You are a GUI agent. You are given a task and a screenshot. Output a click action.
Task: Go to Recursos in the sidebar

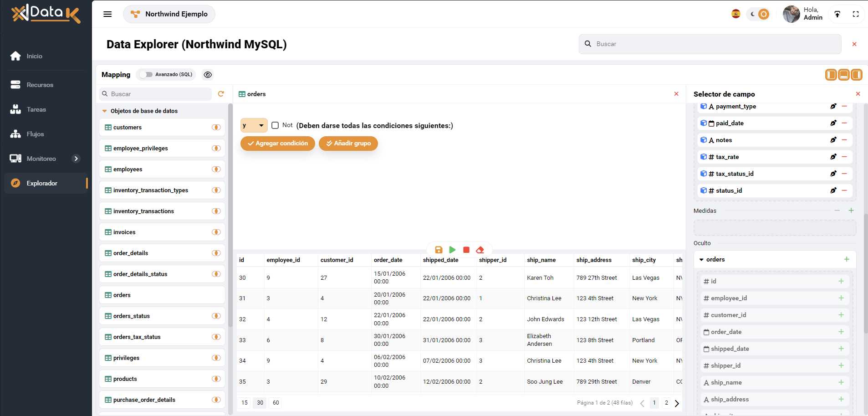[x=40, y=85]
